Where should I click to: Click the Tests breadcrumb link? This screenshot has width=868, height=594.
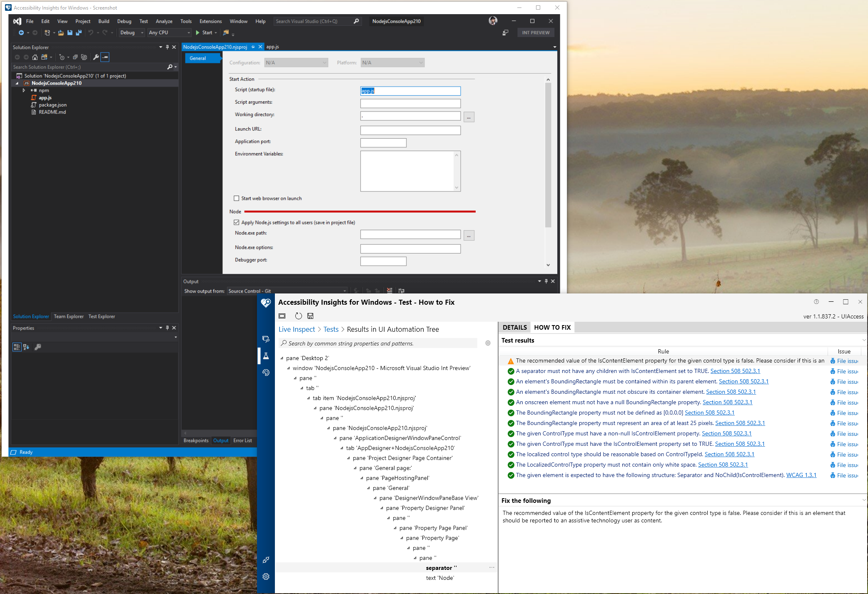coord(331,329)
